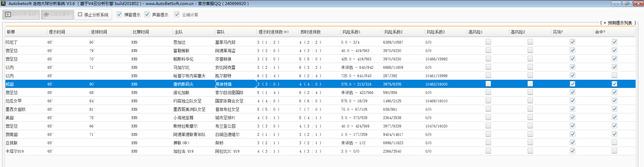This screenshot has height=167, width=644.
Task: Toggle 命中? checkbox in the 亚挑联 row
Action: tap(614, 143)
